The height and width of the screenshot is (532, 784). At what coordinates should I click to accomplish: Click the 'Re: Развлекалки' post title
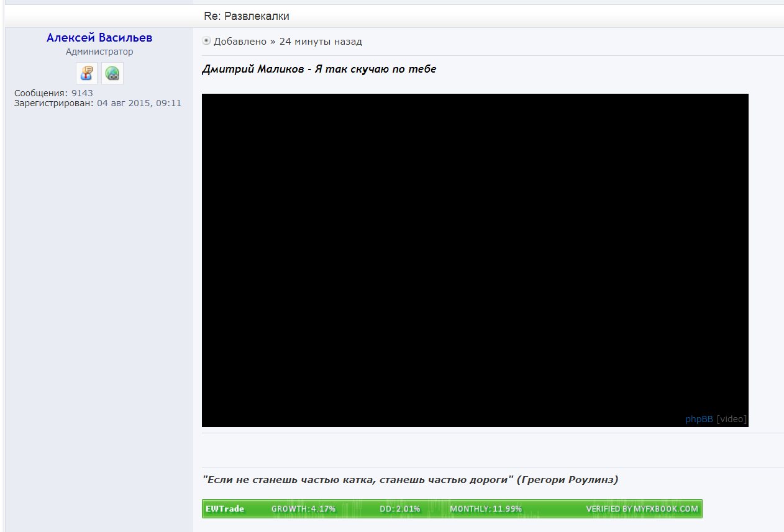(247, 16)
